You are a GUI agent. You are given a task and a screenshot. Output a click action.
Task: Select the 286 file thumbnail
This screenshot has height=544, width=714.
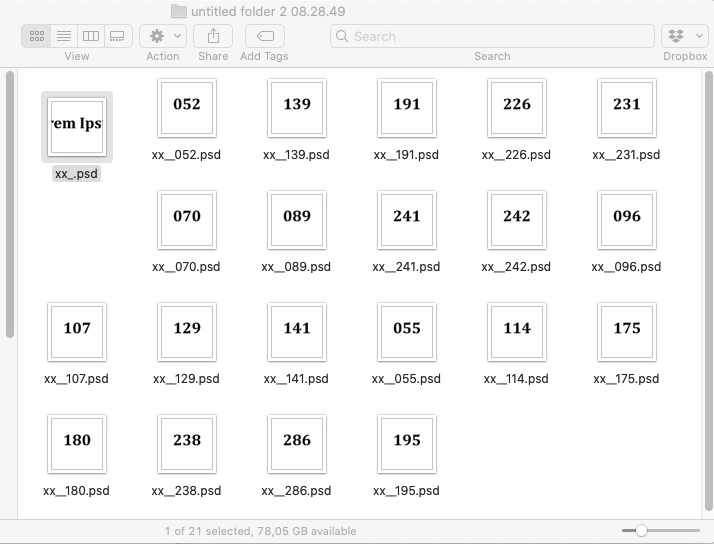coord(297,444)
